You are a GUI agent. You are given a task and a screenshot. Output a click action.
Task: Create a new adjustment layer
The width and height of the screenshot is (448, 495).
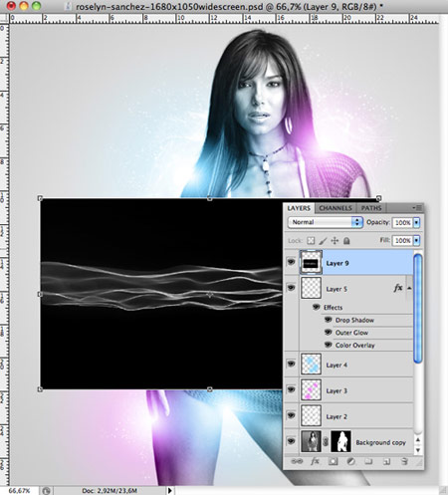point(350,461)
